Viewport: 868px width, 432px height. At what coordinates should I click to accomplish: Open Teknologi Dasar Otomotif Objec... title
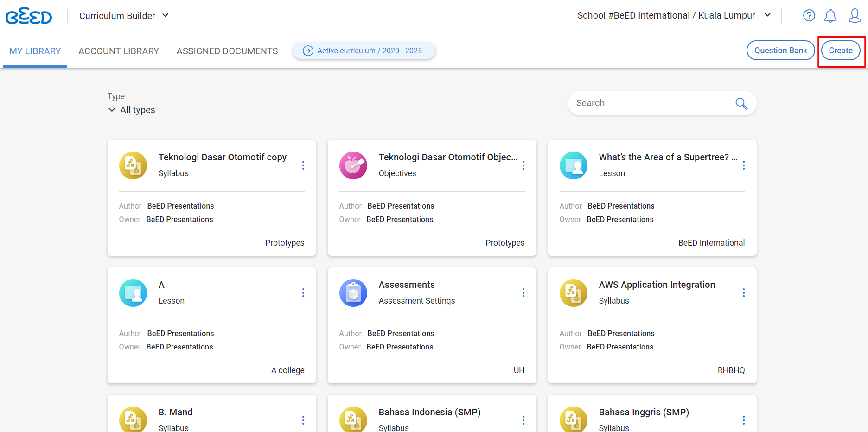(x=448, y=157)
